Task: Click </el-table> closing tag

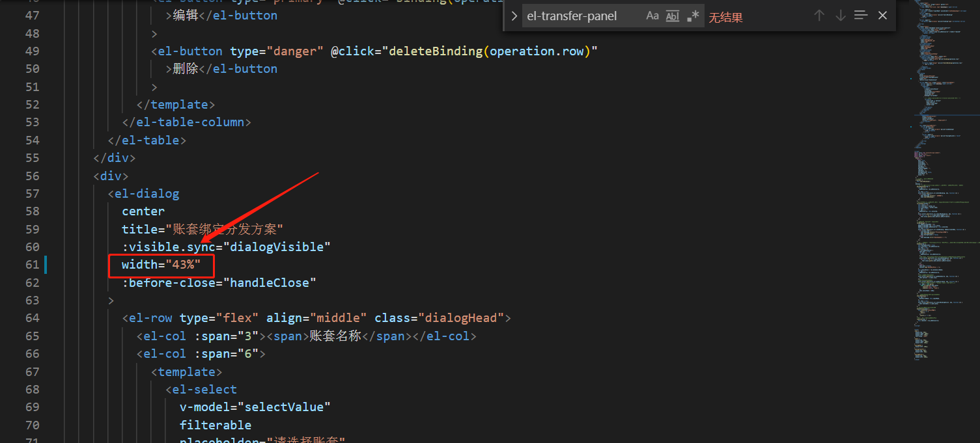Action: [147, 140]
